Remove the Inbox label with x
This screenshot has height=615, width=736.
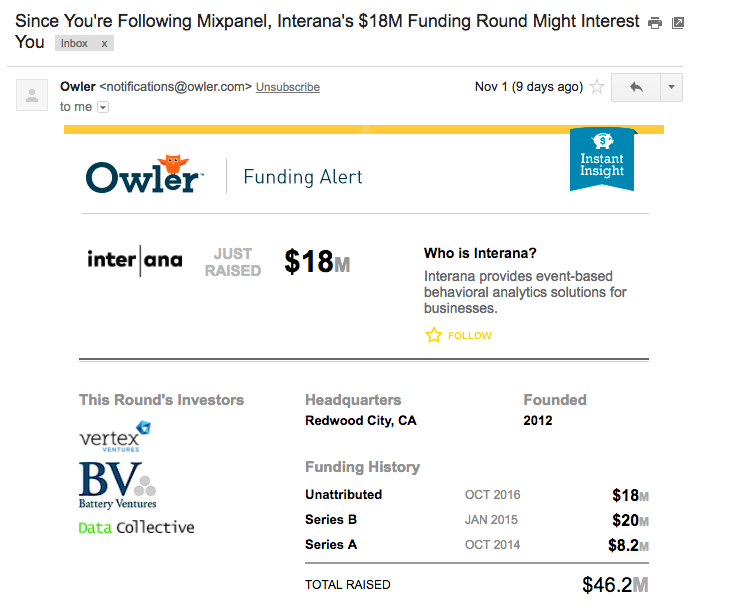coord(104,44)
